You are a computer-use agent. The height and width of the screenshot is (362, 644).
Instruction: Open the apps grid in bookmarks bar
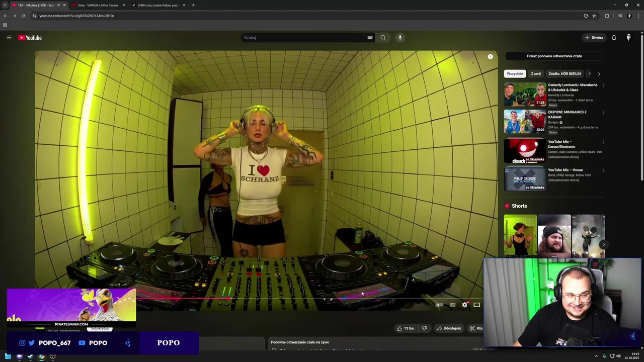point(5,25)
